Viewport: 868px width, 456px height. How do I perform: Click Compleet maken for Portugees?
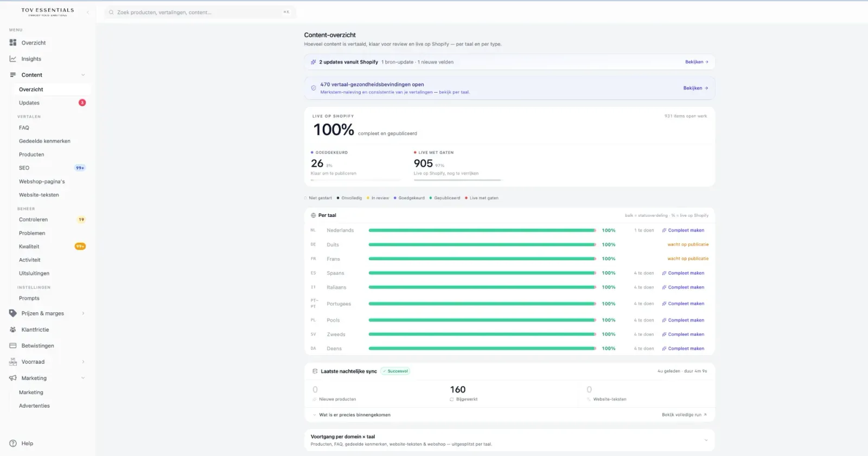[x=683, y=304]
